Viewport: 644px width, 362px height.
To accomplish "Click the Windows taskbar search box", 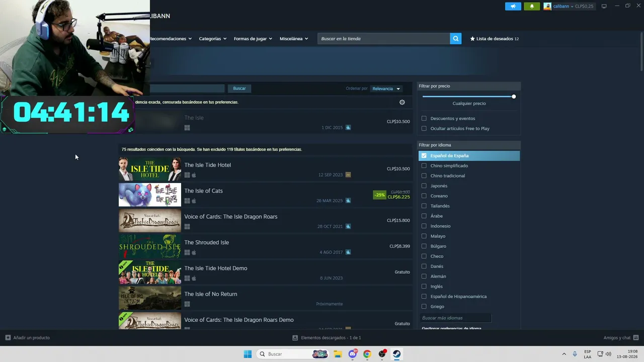I will [293, 354].
